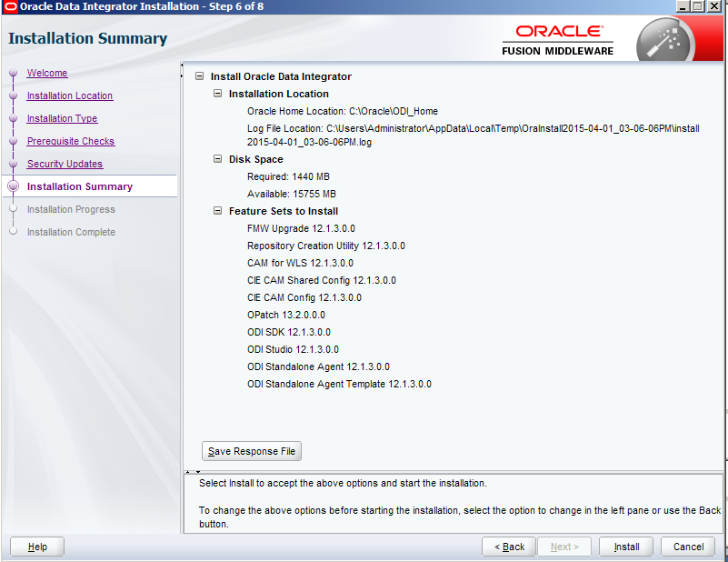Click the Welcome step bullet icon
This screenshot has width=728, height=562.
coord(13,74)
